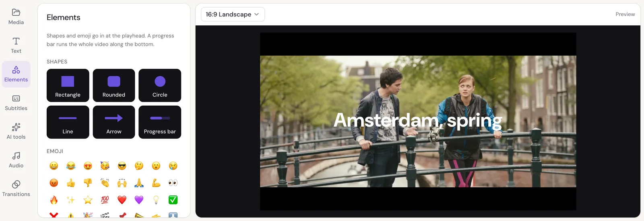Insert the grinning face emoji

coord(54,166)
